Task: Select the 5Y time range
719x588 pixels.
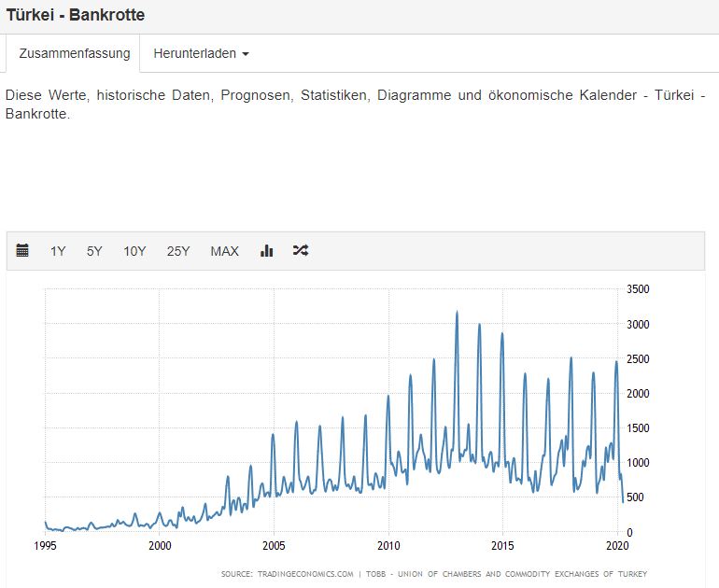Action: click(x=94, y=251)
